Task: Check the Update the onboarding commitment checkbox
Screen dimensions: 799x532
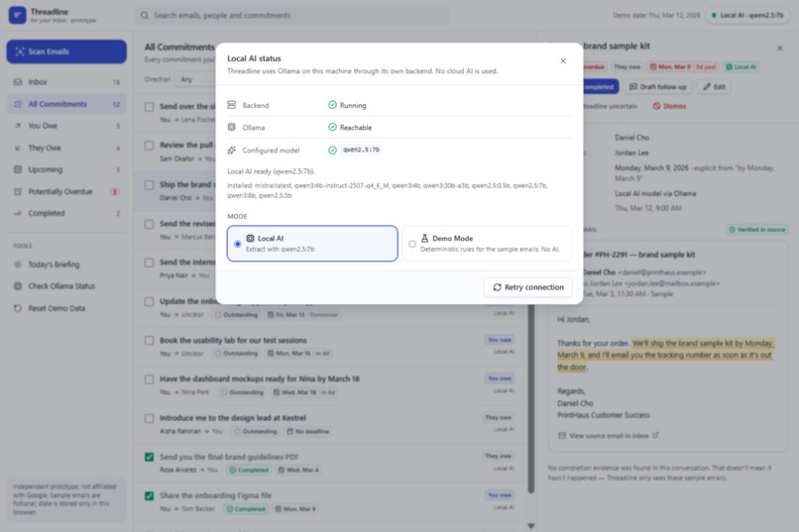Action: click(x=150, y=302)
